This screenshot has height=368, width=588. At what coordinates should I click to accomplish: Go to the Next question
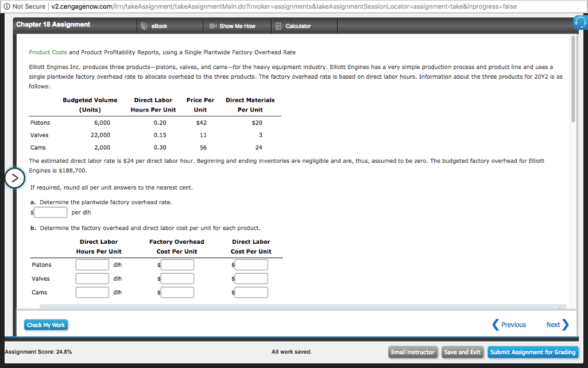pyautogui.click(x=557, y=325)
